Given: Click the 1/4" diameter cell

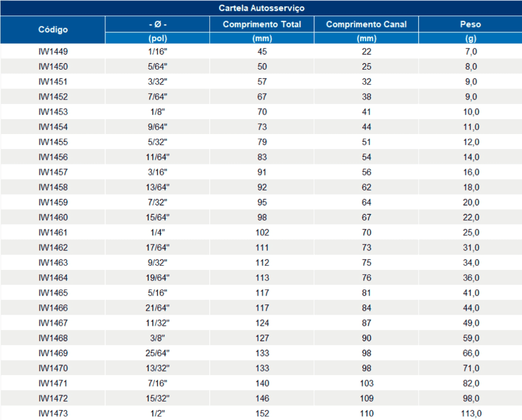Looking at the screenshot, I should (157, 232).
